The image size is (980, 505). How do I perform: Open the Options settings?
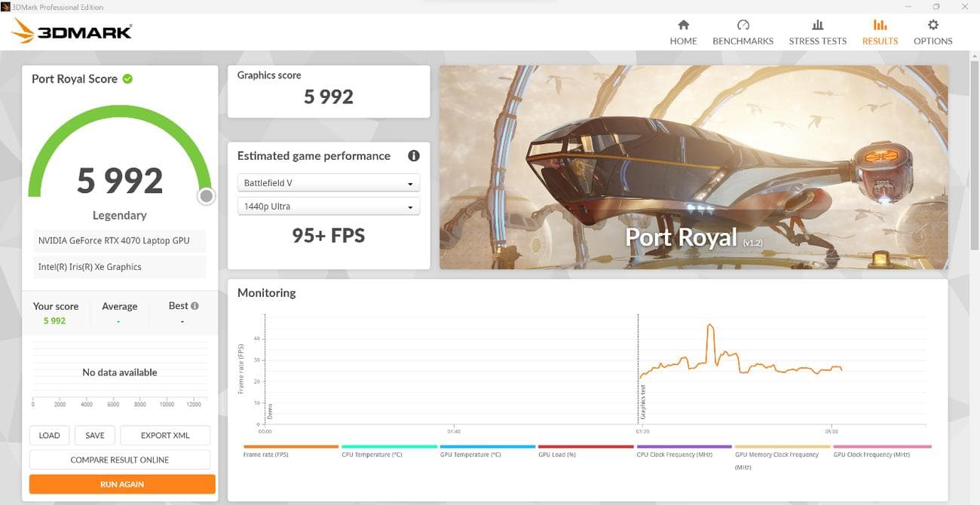[933, 32]
